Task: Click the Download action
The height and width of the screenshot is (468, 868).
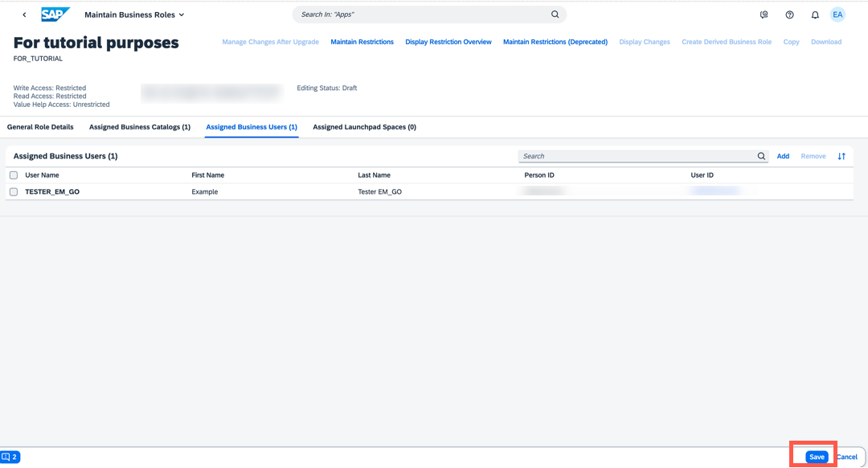Action: pos(826,42)
